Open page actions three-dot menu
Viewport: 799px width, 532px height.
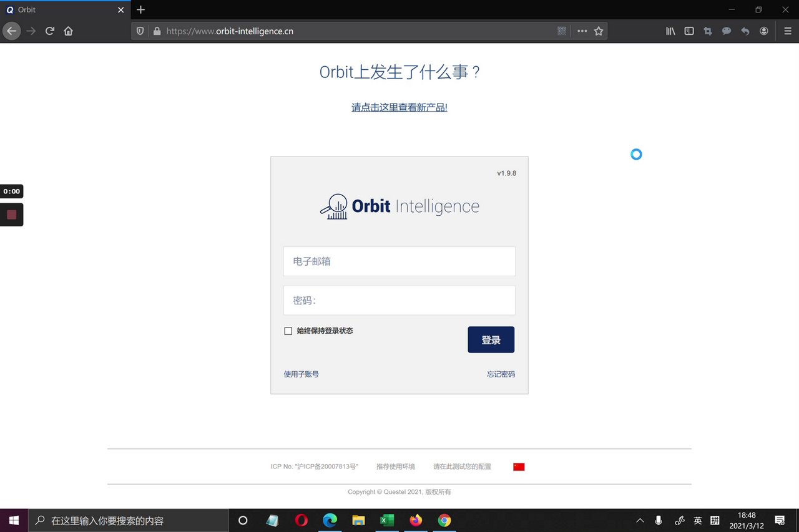582,31
